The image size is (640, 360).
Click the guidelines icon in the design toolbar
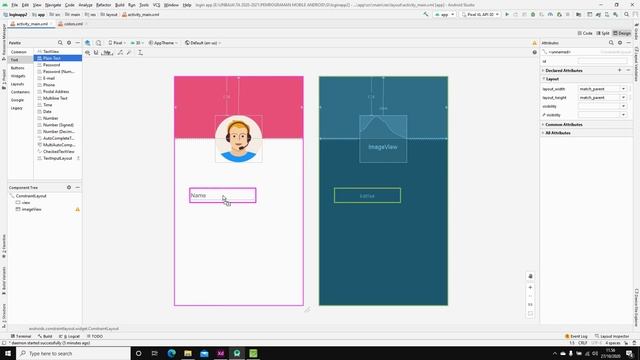point(140,53)
